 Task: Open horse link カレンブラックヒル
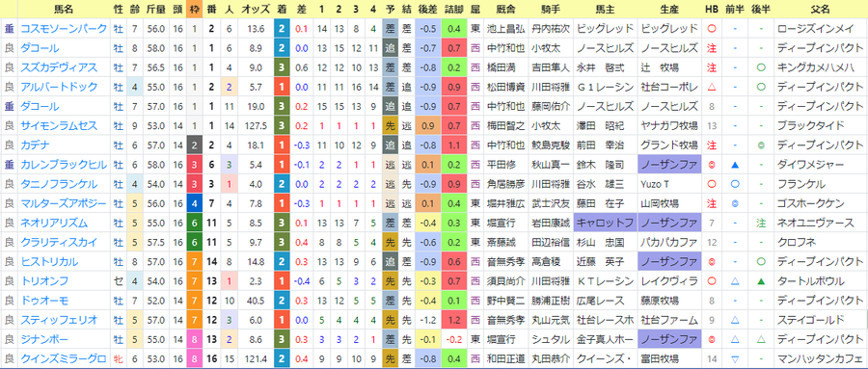click(63, 165)
